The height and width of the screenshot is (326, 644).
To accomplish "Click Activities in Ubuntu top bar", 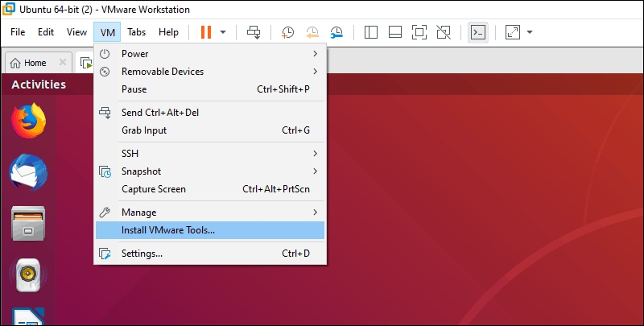I will 39,85.
